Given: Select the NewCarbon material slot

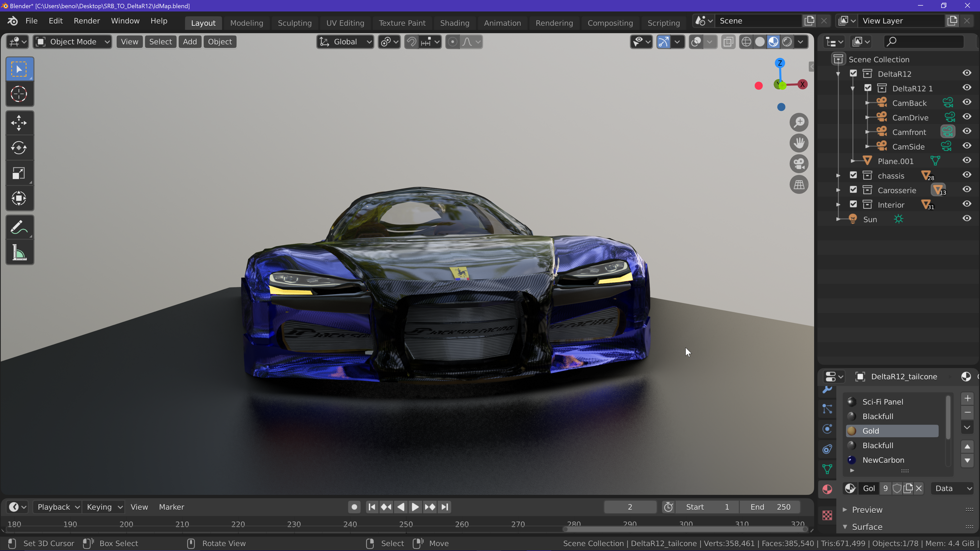Looking at the screenshot, I should 883,460.
